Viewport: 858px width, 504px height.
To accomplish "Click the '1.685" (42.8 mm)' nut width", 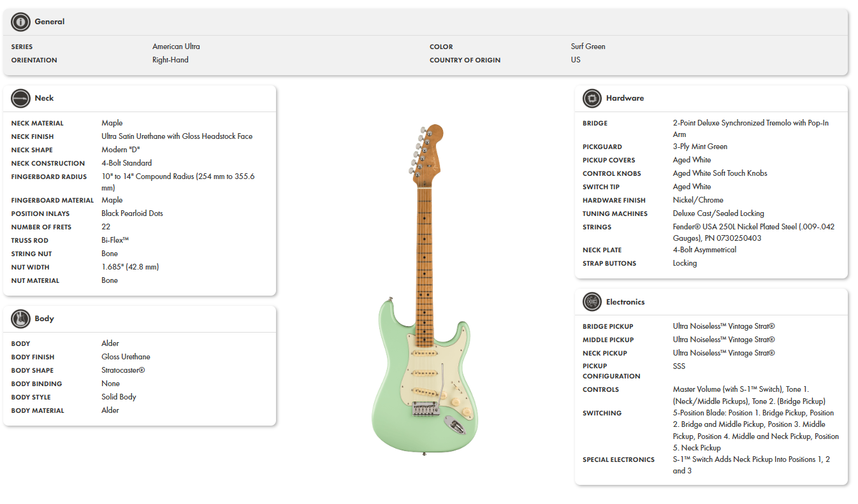I will coord(130,267).
